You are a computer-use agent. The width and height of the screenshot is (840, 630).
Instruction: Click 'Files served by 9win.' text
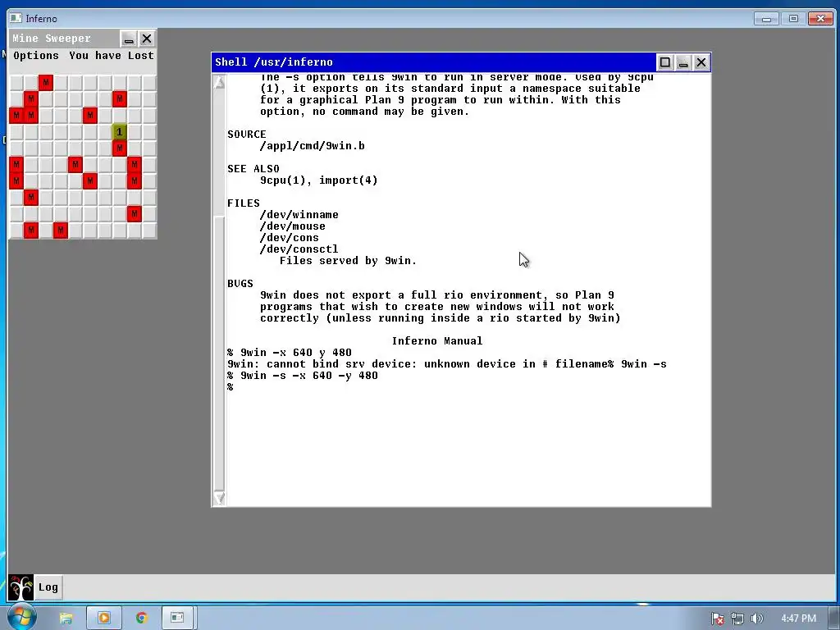(x=348, y=261)
